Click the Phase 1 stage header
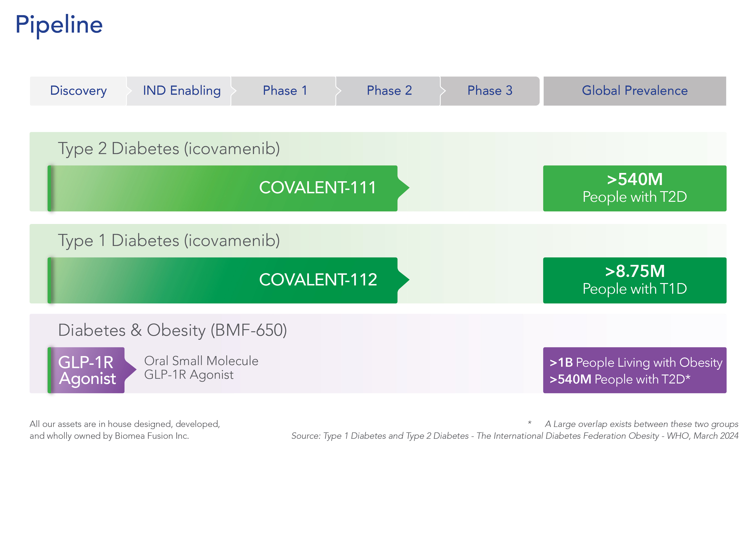Image resolution: width=756 pixels, height=551 pixels. click(x=284, y=91)
